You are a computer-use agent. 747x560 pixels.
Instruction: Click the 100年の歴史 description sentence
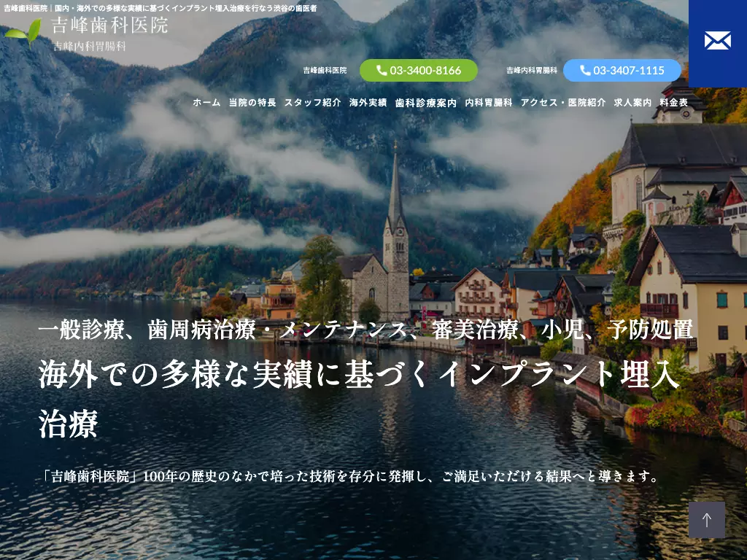pyautogui.click(x=351, y=476)
